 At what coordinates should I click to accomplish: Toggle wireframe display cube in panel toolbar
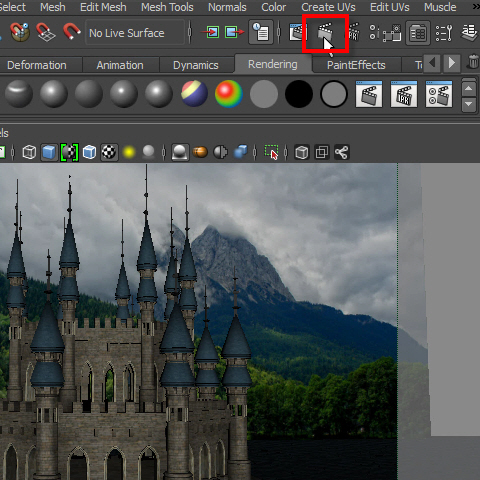pyautogui.click(x=29, y=152)
